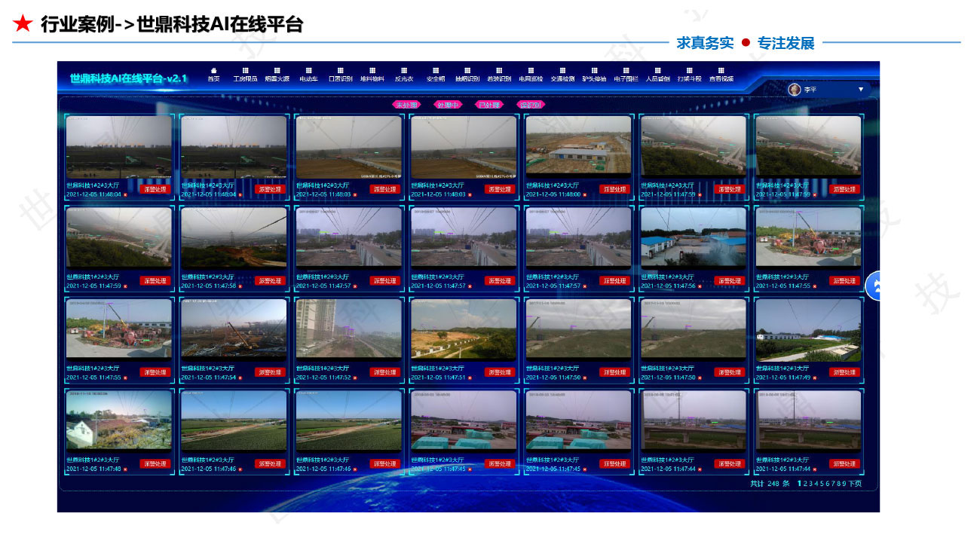Delete the first alarm via red x icon

click(126, 194)
